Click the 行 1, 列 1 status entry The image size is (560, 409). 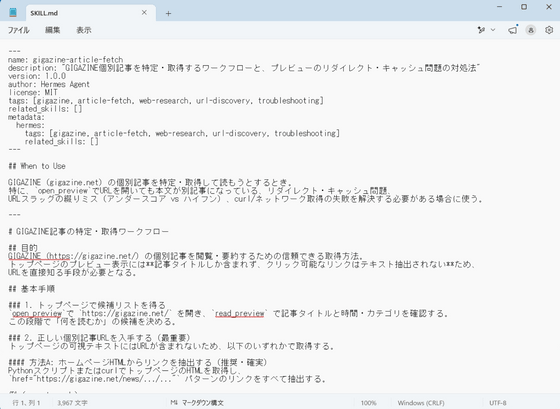click(x=26, y=403)
